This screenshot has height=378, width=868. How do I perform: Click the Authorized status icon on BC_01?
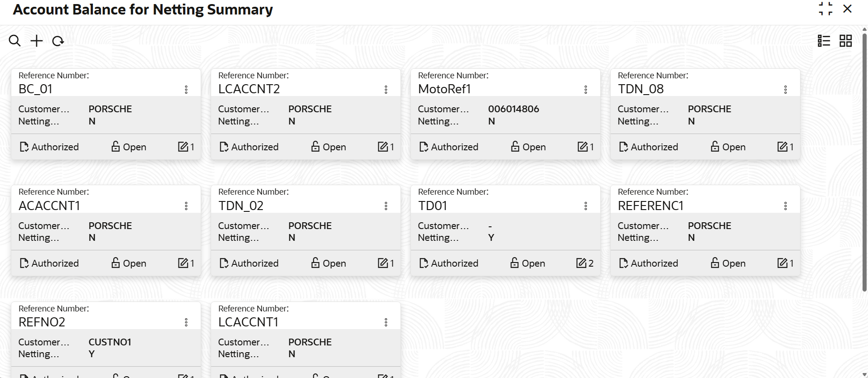pyautogui.click(x=24, y=147)
